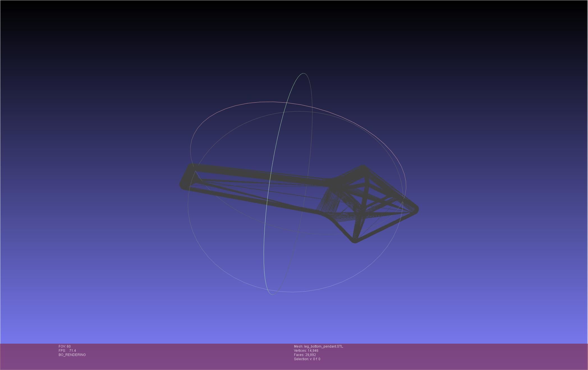Click the Vertices: 14,946 info line
Image resolution: width=588 pixels, height=370 pixels.
coord(306,351)
